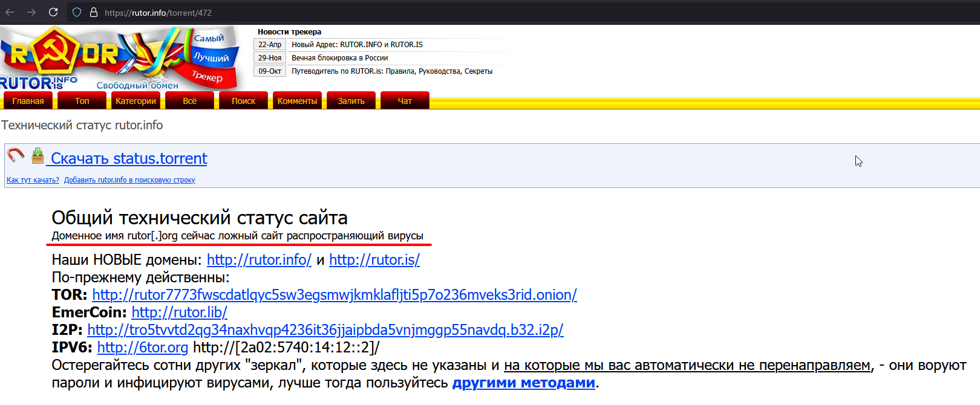The height and width of the screenshot is (405, 980).
Task: Open the http://rutor.info/ domain link
Action: click(259, 260)
